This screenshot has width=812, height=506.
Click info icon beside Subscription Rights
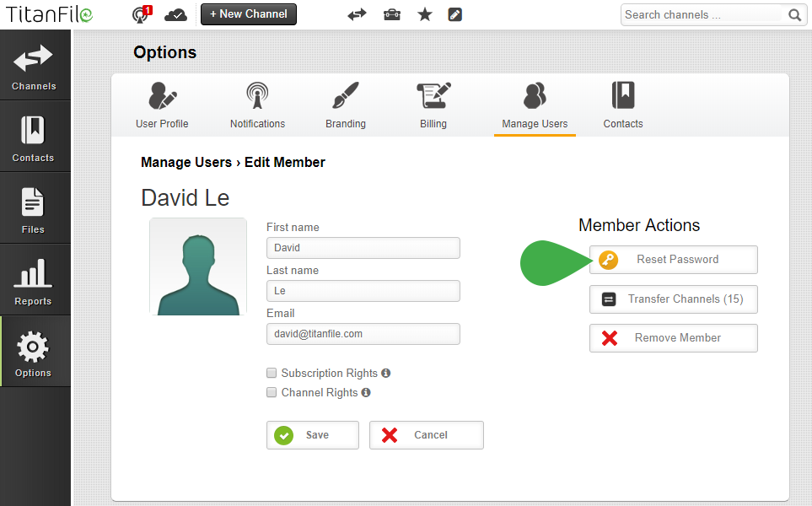pos(386,373)
